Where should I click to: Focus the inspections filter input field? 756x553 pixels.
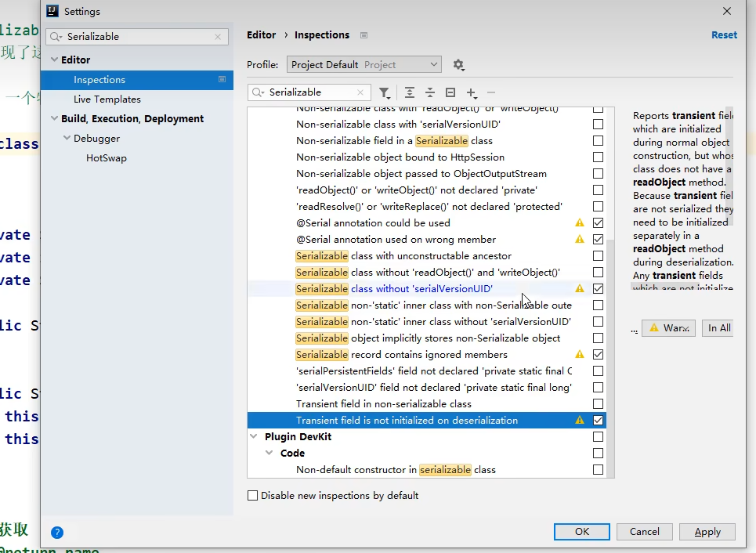point(309,92)
